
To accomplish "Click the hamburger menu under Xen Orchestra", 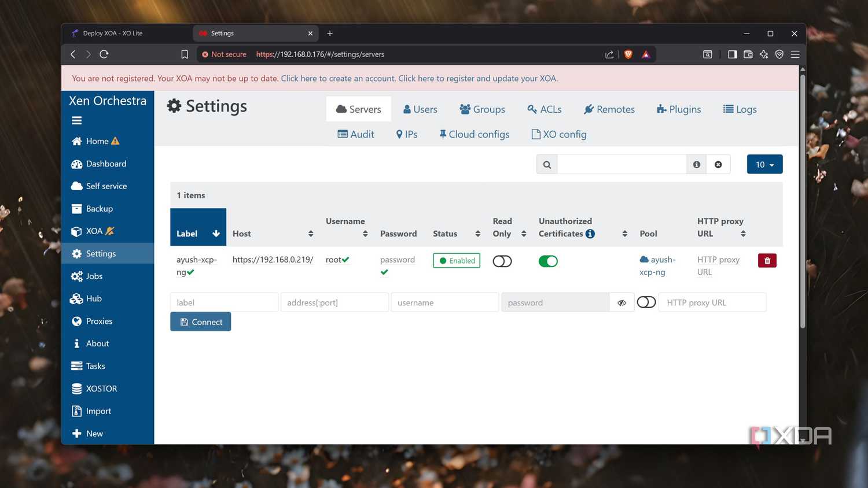I will (x=76, y=120).
